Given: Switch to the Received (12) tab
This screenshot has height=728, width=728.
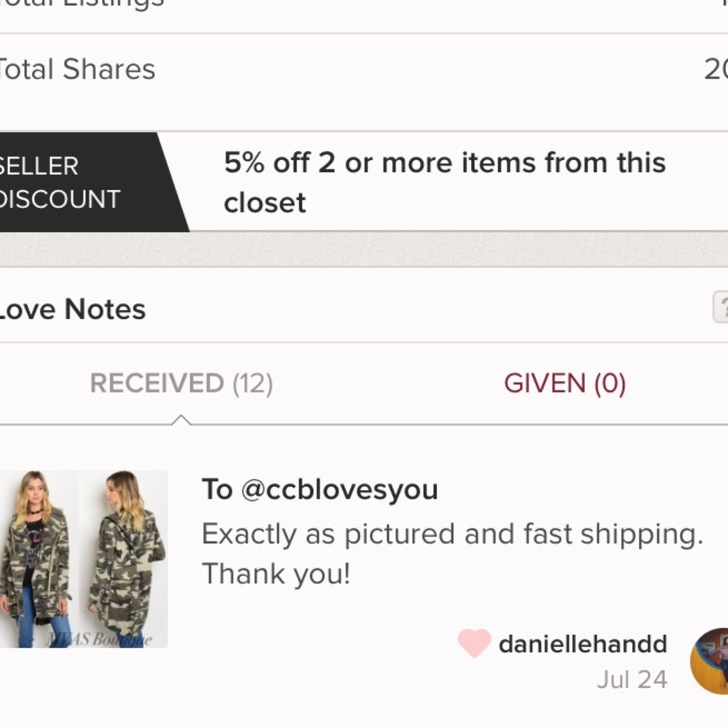Looking at the screenshot, I should (x=181, y=384).
